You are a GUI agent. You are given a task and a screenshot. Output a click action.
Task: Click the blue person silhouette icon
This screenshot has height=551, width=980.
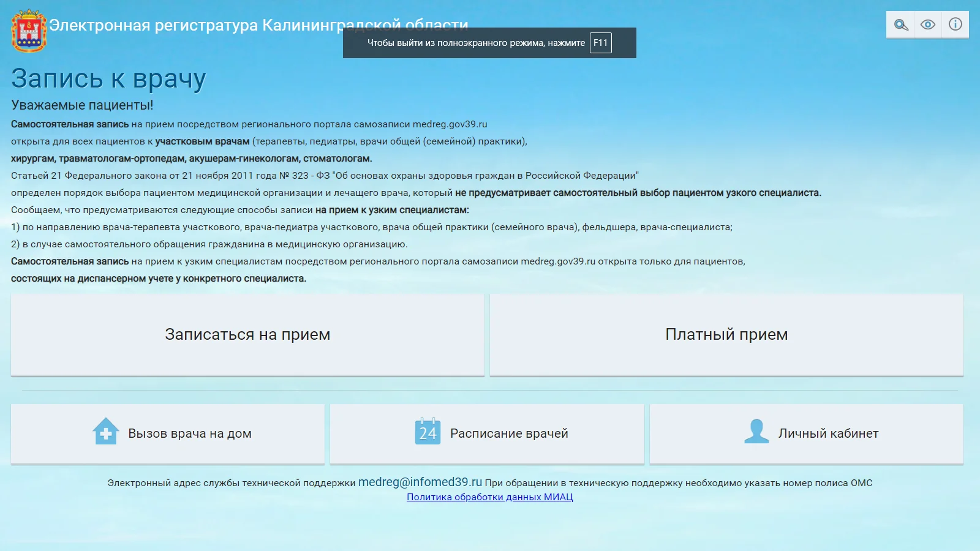(x=756, y=432)
